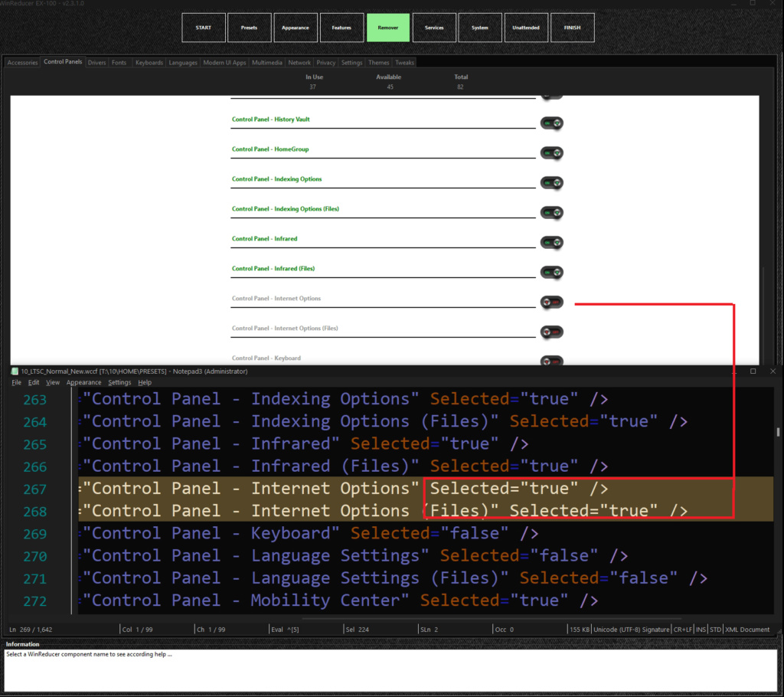
Task: Place cursor on the Keyboard Selected="false" line
Action: 426,533
